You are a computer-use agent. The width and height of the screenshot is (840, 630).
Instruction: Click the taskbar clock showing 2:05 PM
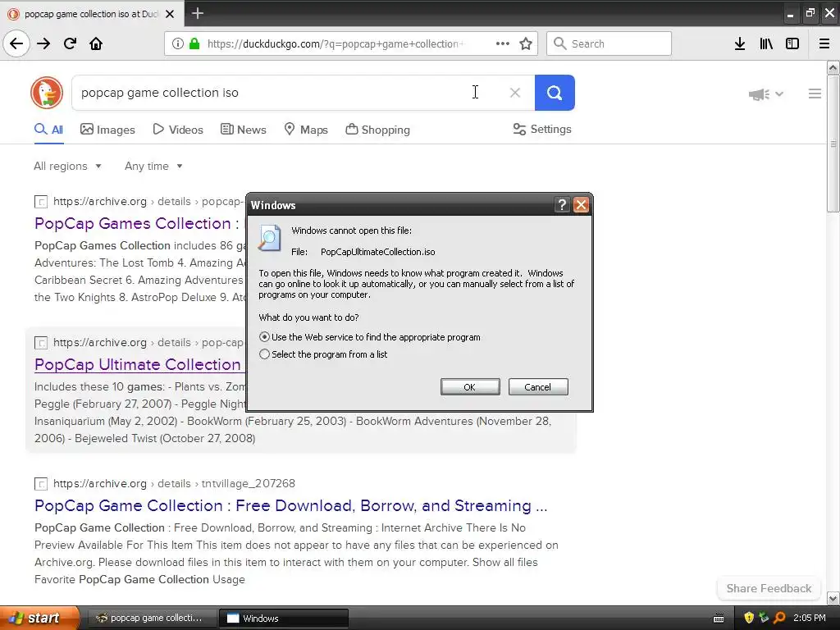tap(809, 618)
